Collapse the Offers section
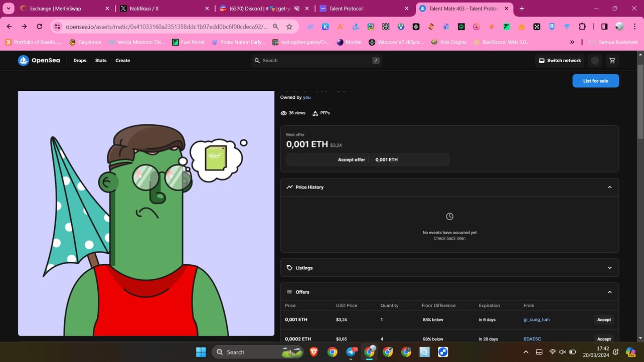This screenshot has height=362, width=644. click(609, 292)
